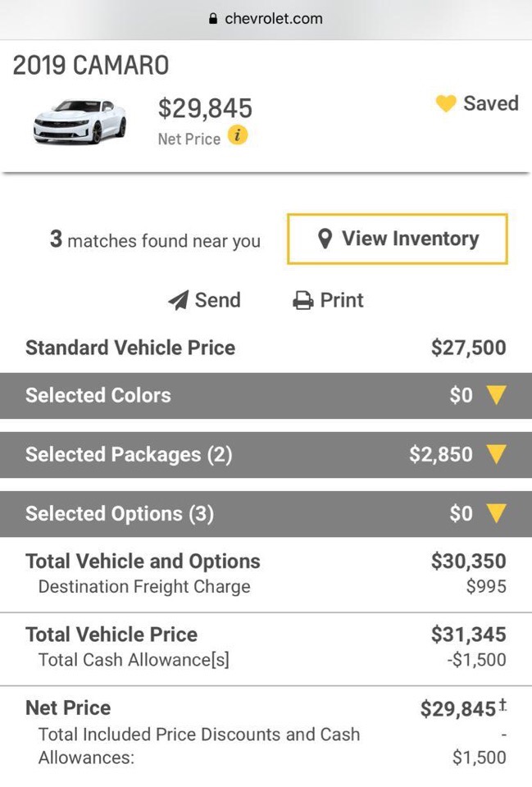Expand Selected Packages yellow arrow
The height and width of the screenshot is (787, 532).
coord(497,454)
